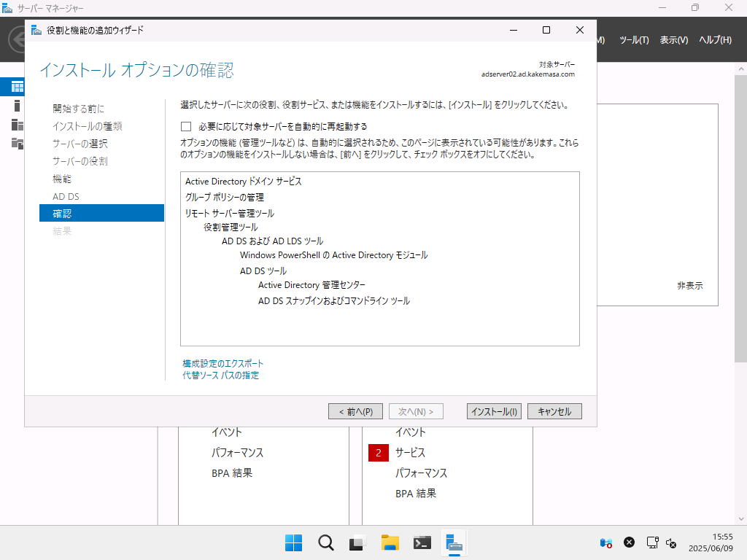Select AD DS スナップインおよびコマンドライン ツール entry
The height and width of the screenshot is (560, 747).
tap(334, 301)
